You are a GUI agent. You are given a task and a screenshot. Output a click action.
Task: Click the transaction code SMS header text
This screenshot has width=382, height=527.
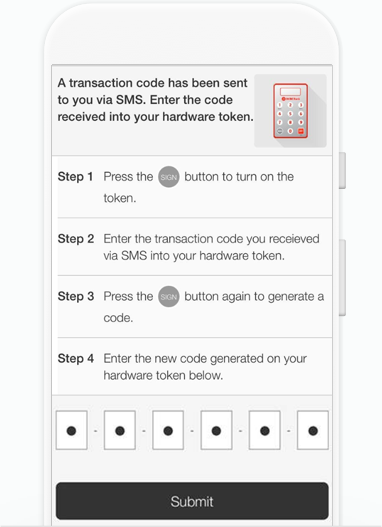tap(155, 100)
